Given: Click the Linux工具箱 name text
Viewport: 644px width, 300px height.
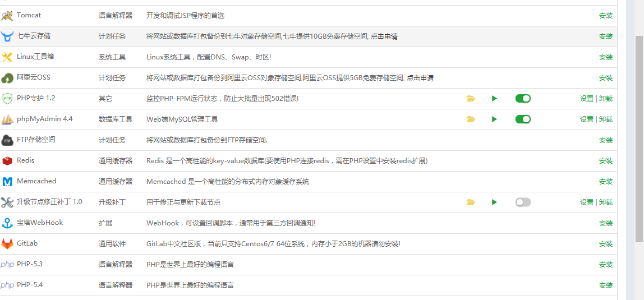Looking at the screenshot, I should tap(35, 57).
